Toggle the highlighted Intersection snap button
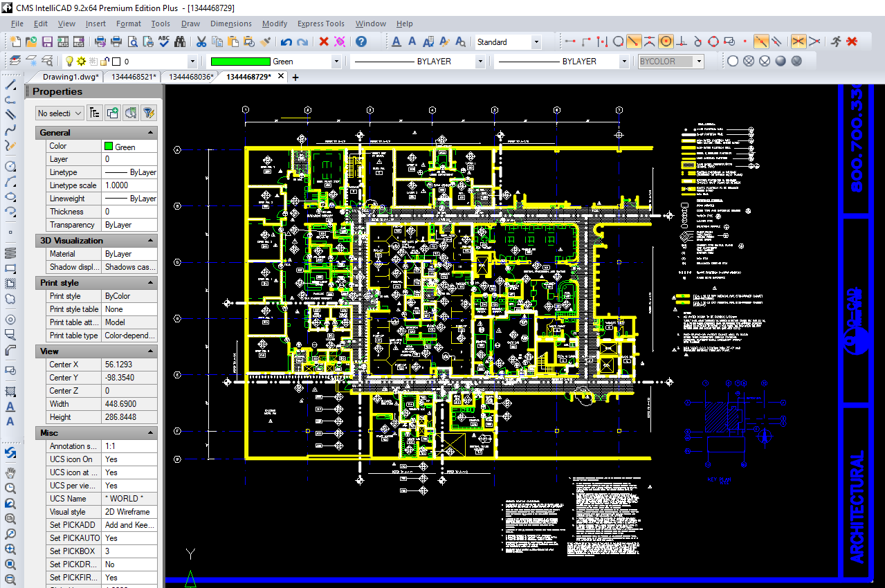The image size is (885, 588). [x=799, y=42]
